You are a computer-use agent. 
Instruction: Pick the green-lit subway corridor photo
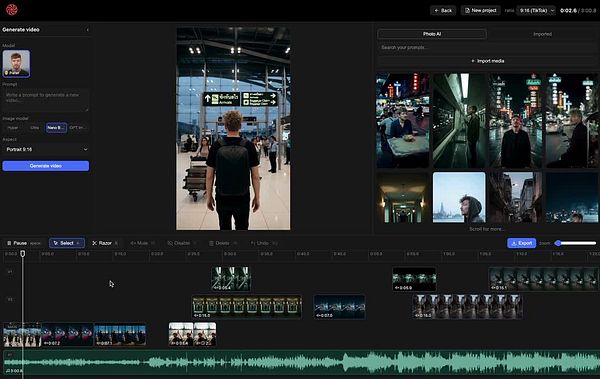459,121
